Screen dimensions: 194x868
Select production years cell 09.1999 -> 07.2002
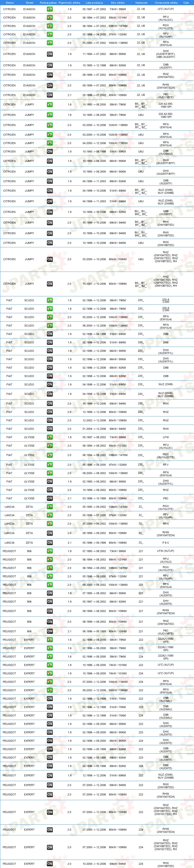coord(94,86)
